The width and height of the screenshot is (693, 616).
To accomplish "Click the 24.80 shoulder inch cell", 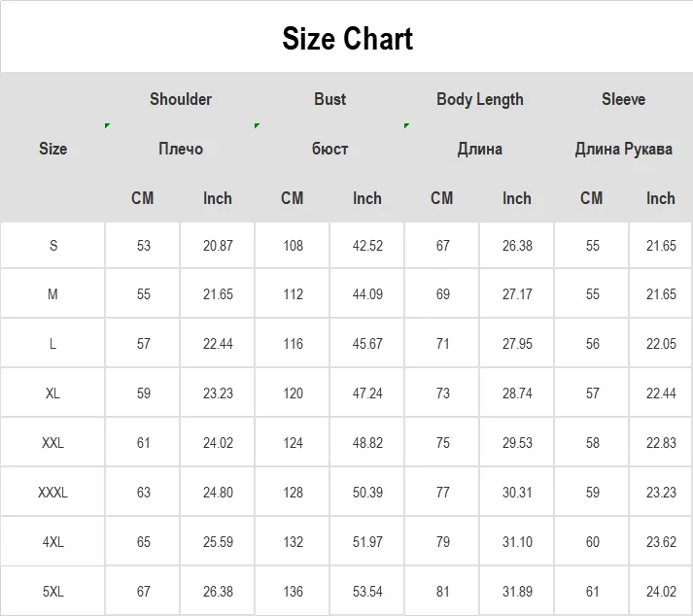I will coord(218,493).
